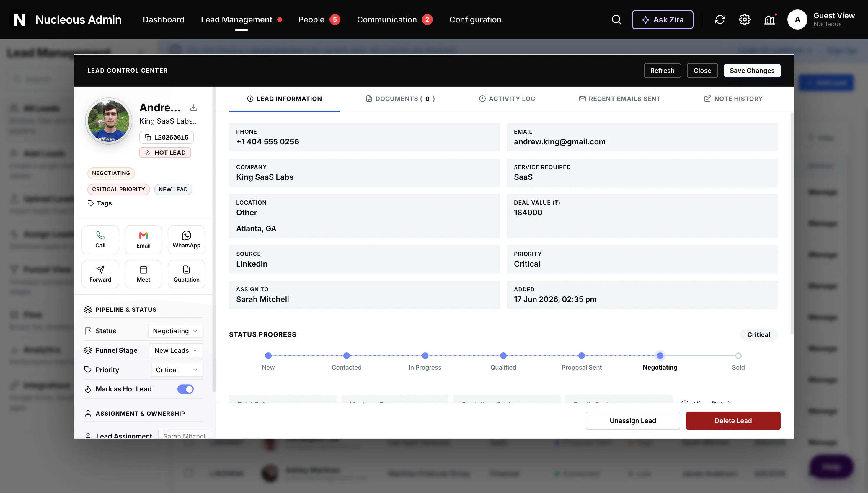Click the Unassign Lead button
The width and height of the screenshot is (868, 493).
pyautogui.click(x=633, y=421)
